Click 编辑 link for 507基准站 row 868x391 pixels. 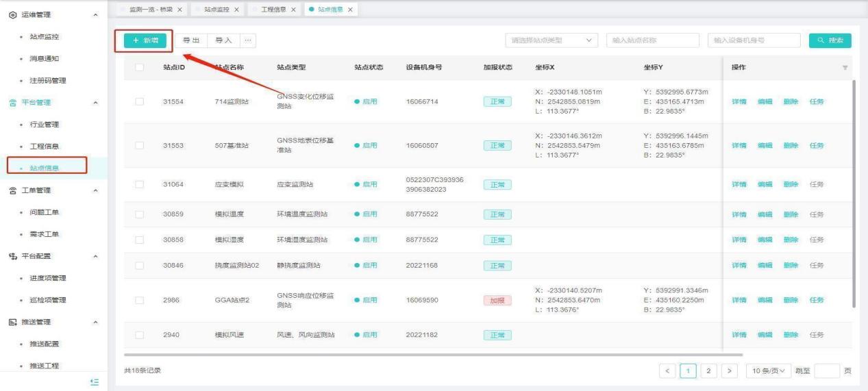click(x=765, y=146)
